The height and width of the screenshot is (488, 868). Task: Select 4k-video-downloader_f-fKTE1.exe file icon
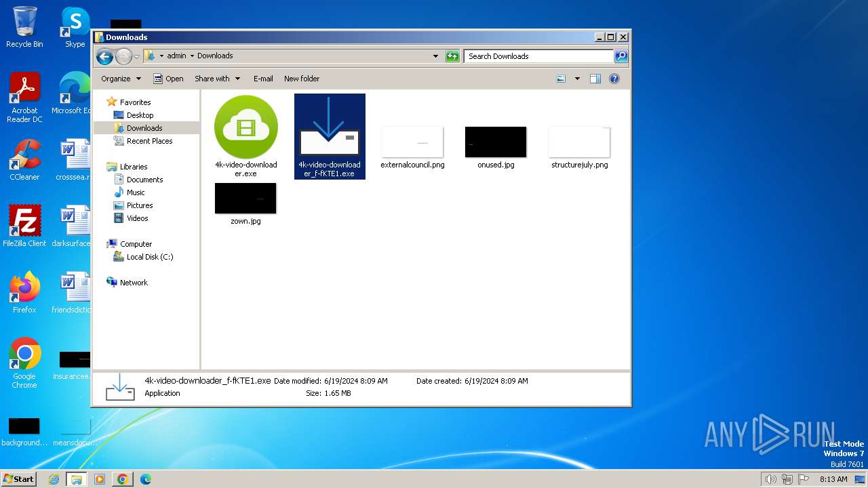pos(330,127)
